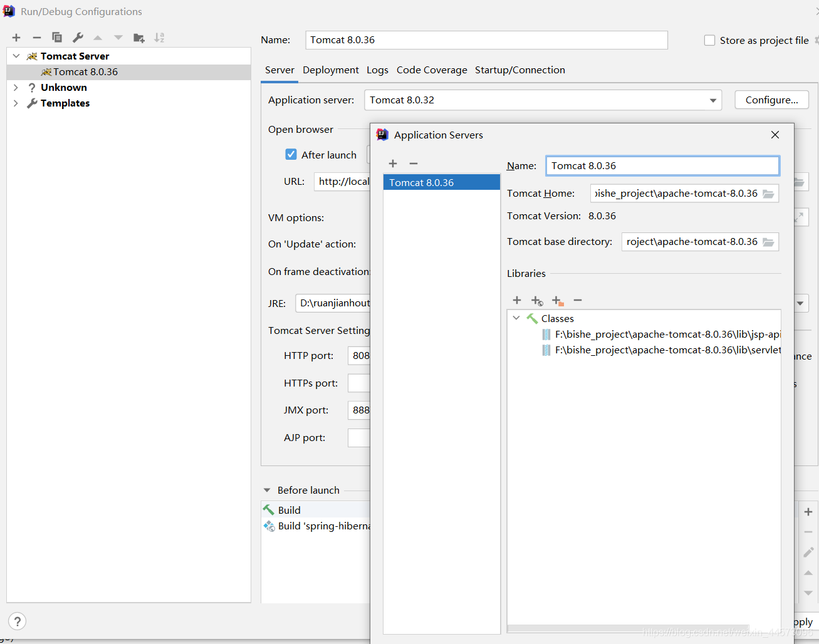The image size is (819, 644).
Task: Select Unknown node label
Action: [64, 88]
